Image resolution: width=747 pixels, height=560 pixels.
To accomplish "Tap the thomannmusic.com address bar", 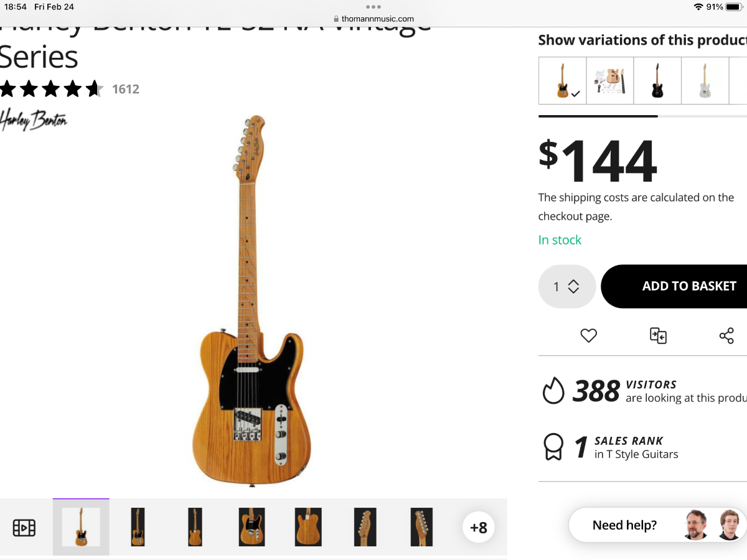I will coord(374,19).
